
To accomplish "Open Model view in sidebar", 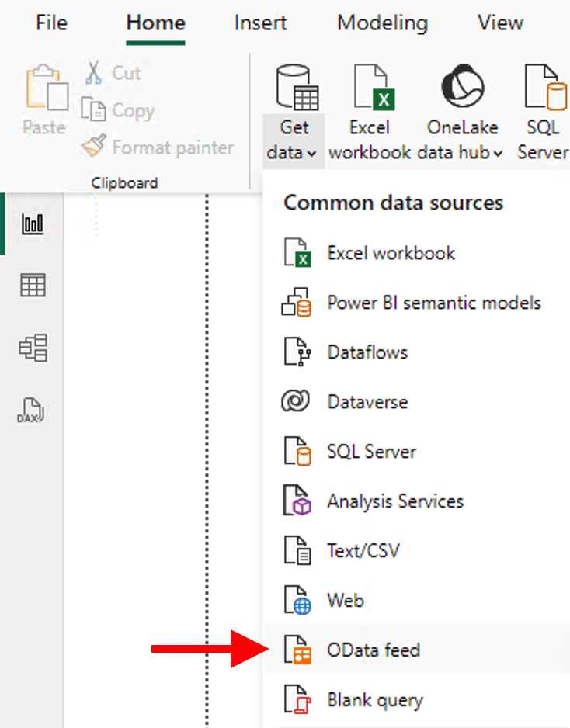I will 33,347.
